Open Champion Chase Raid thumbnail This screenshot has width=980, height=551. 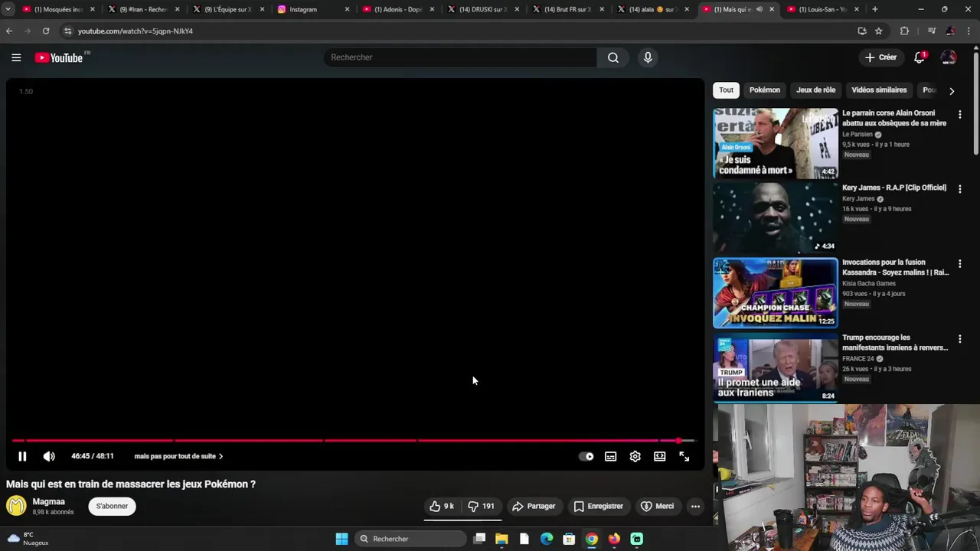click(x=775, y=293)
